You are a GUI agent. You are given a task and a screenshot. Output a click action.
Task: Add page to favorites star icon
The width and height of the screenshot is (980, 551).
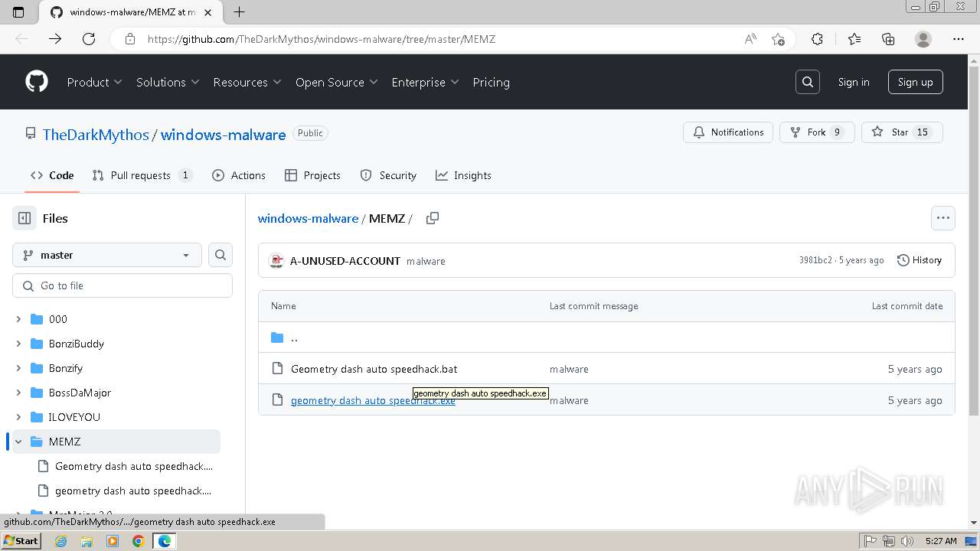tap(779, 39)
